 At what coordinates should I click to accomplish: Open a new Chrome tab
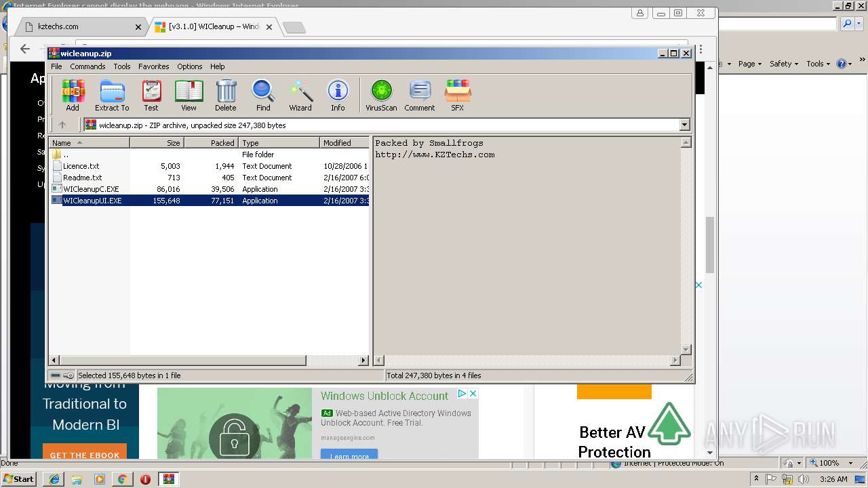294,28
